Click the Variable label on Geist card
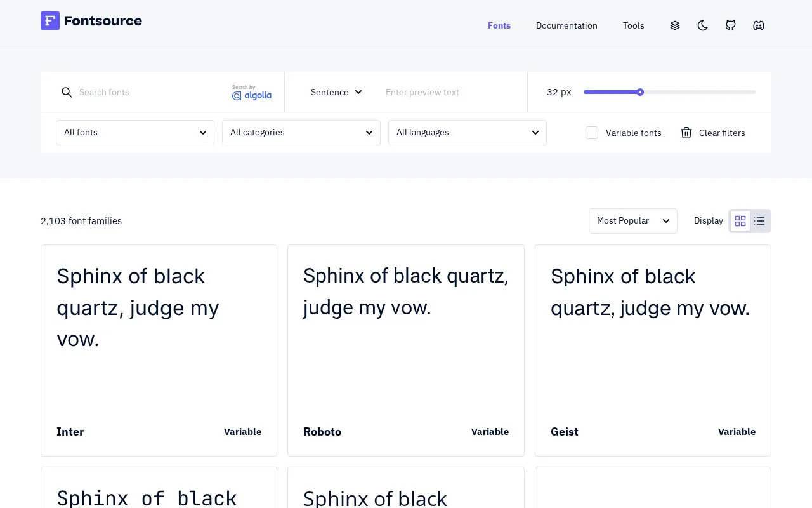Image resolution: width=812 pixels, height=508 pixels. (x=737, y=432)
